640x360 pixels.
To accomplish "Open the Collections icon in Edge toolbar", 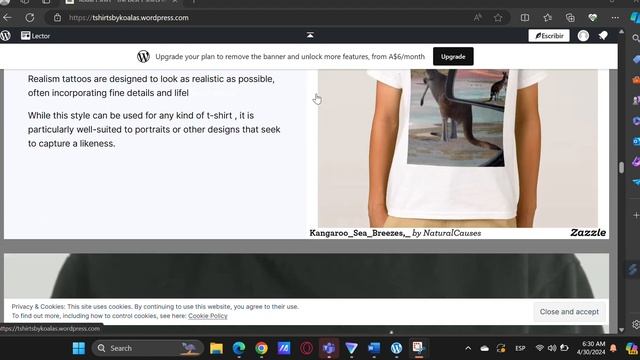I will point(570,18).
